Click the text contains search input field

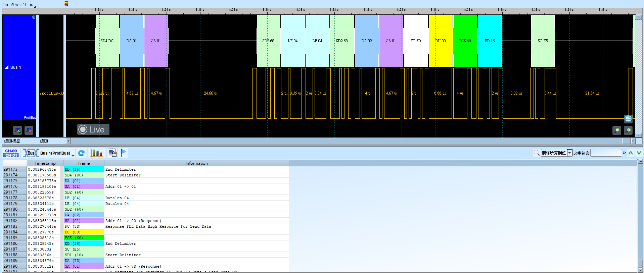click(606, 153)
